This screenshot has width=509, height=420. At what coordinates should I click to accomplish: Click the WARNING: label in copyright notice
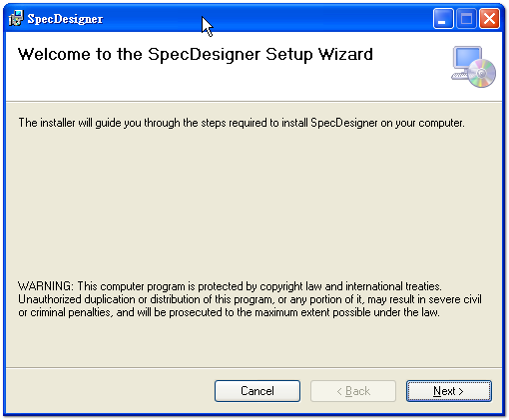[46, 286]
